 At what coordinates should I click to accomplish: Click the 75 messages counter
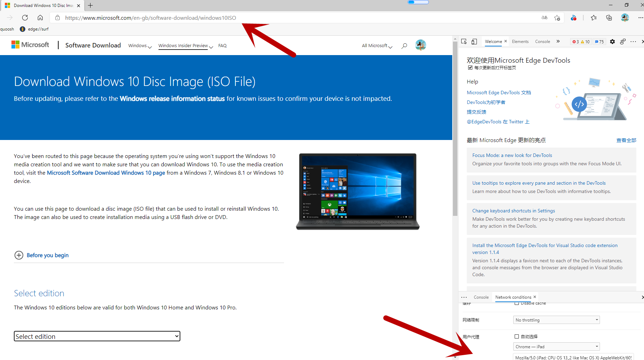pos(599,42)
